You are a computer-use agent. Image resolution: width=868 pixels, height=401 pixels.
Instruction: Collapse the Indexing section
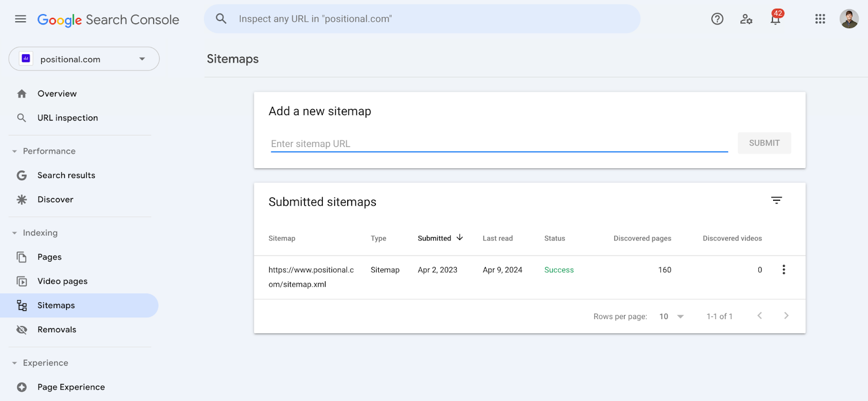(15, 233)
